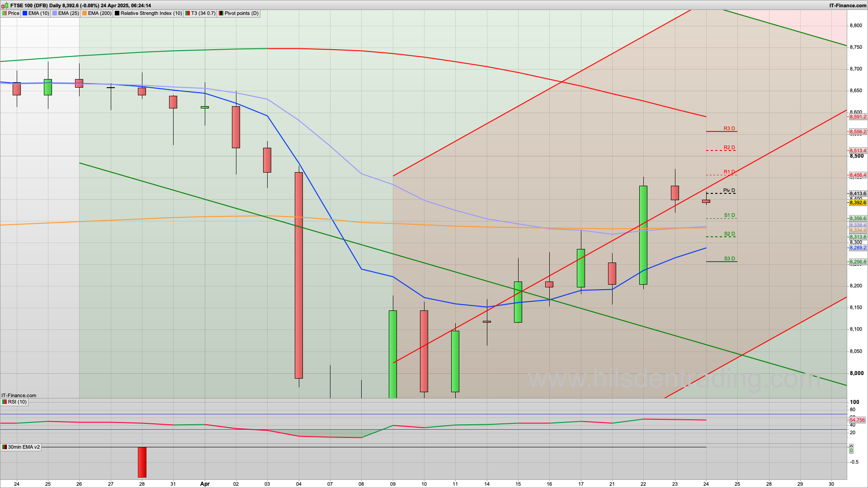This screenshot has height=488, width=868.
Task: Open T3 (34 0.7) indicator label
Action: [203, 14]
